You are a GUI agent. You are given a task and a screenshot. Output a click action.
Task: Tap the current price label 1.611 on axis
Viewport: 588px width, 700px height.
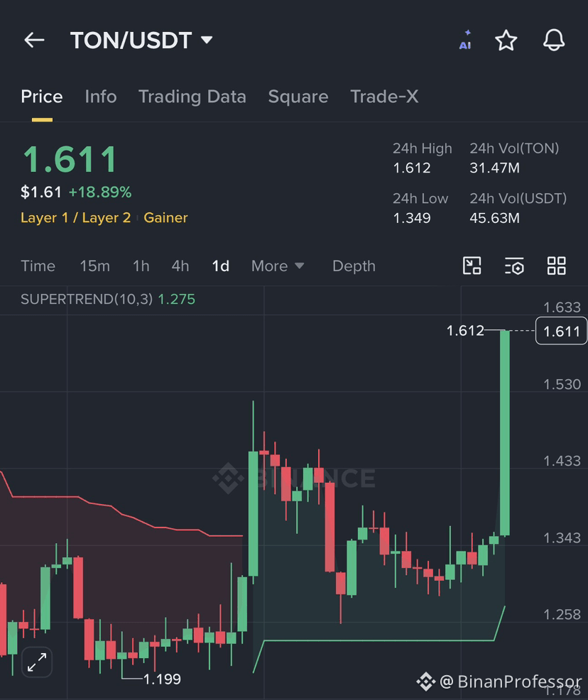point(561,332)
